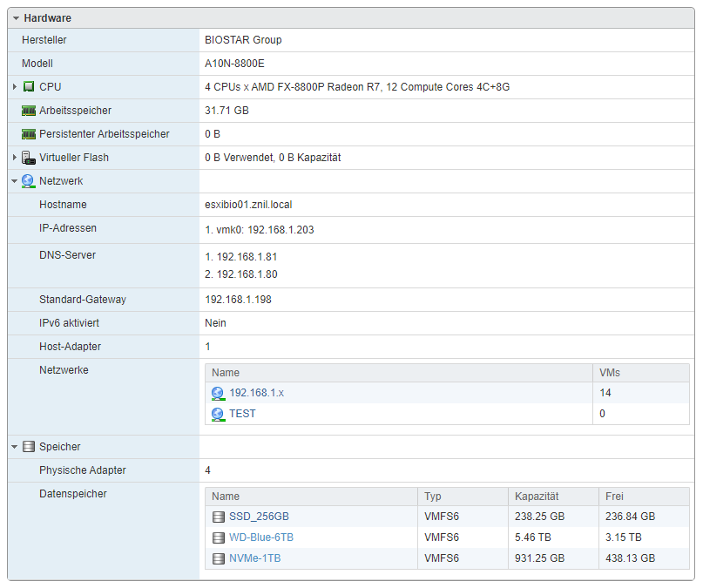Open the 192.168.1.x network link
Screen dimensions: 703x588
(x=256, y=393)
